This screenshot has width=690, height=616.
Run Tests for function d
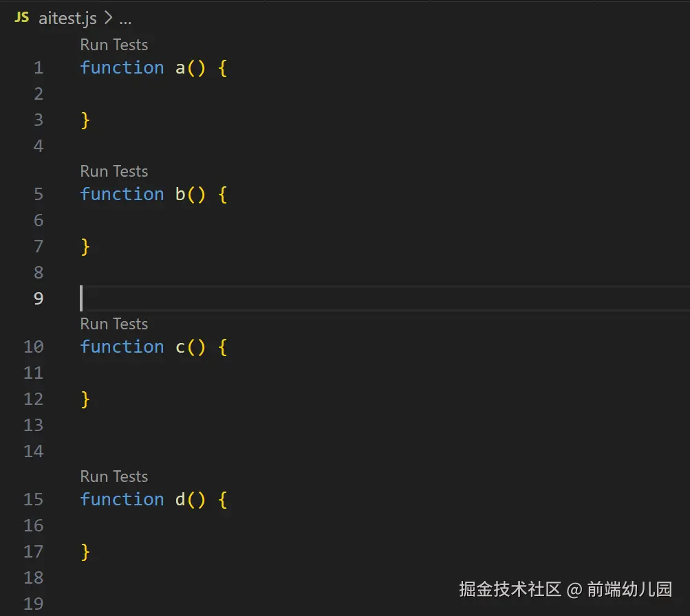click(114, 476)
